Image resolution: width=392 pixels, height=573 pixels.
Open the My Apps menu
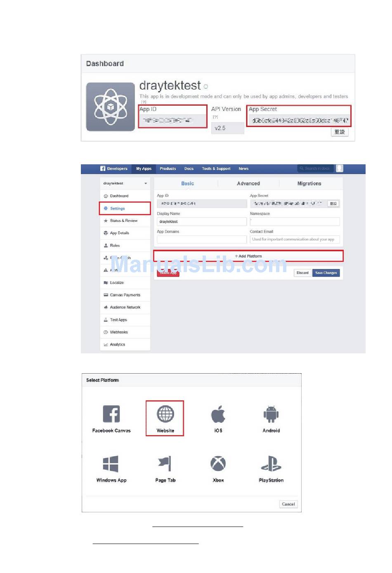[x=144, y=168]
